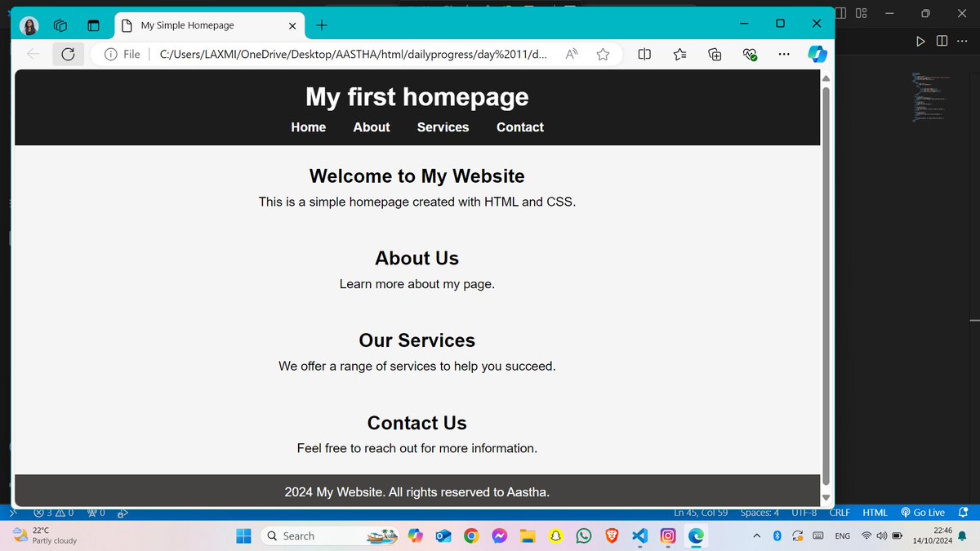Change encoding via UTF-8 status item
The height and width of the screenshot is (551, 980).
click(804, 513)
